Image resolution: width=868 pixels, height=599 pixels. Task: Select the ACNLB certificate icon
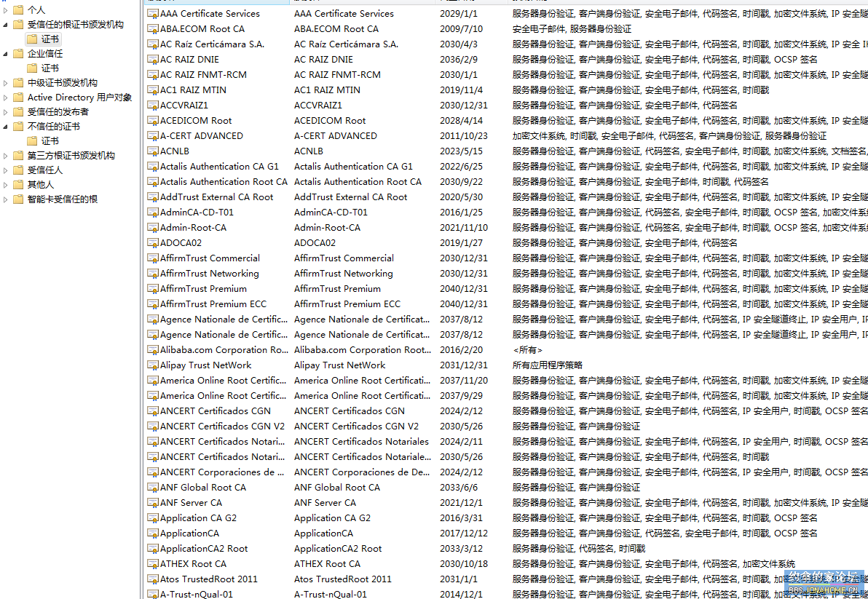tap(153, 151)
